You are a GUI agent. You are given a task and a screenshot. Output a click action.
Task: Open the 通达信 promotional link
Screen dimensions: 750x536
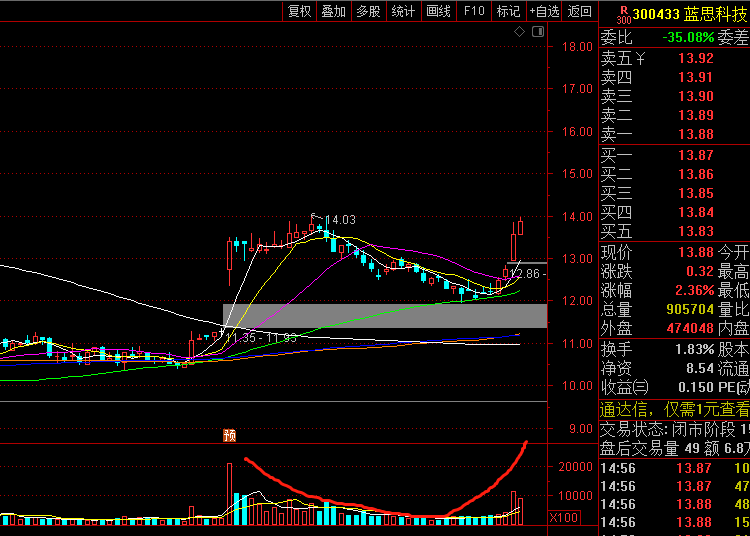tap(674, 410)
